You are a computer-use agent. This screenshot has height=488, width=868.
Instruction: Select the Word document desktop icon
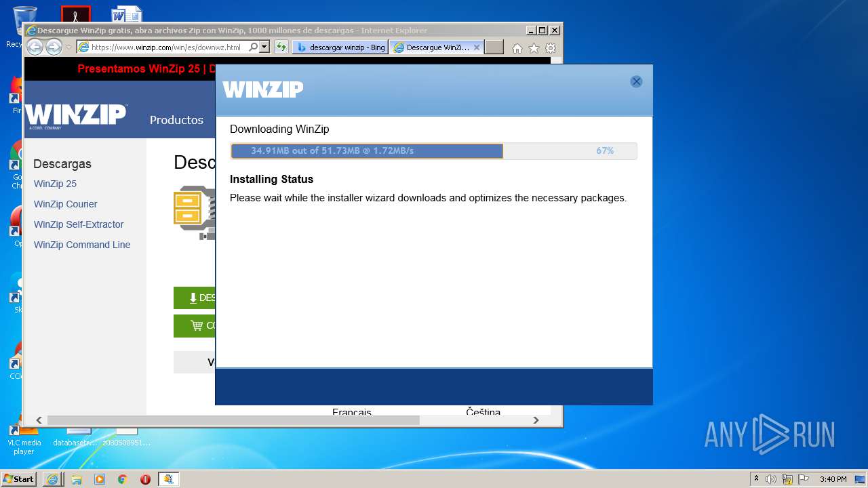(127, 14)
